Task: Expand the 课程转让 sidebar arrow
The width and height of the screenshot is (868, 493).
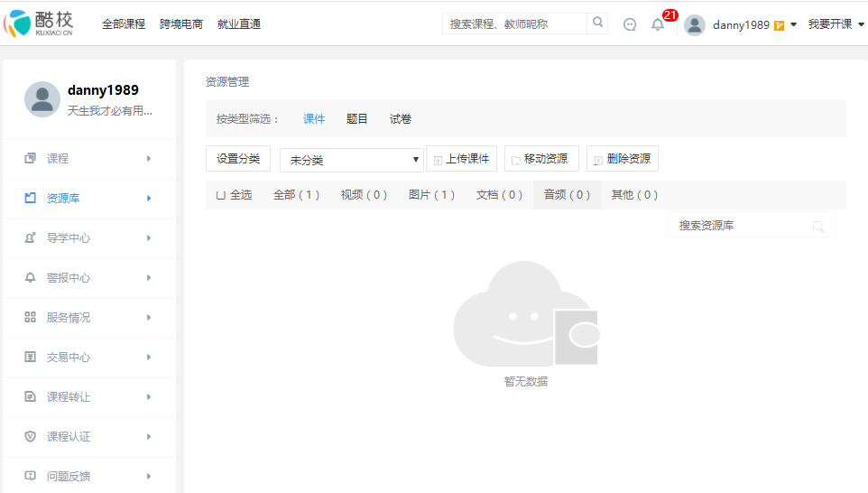Action: click(148, 396)
